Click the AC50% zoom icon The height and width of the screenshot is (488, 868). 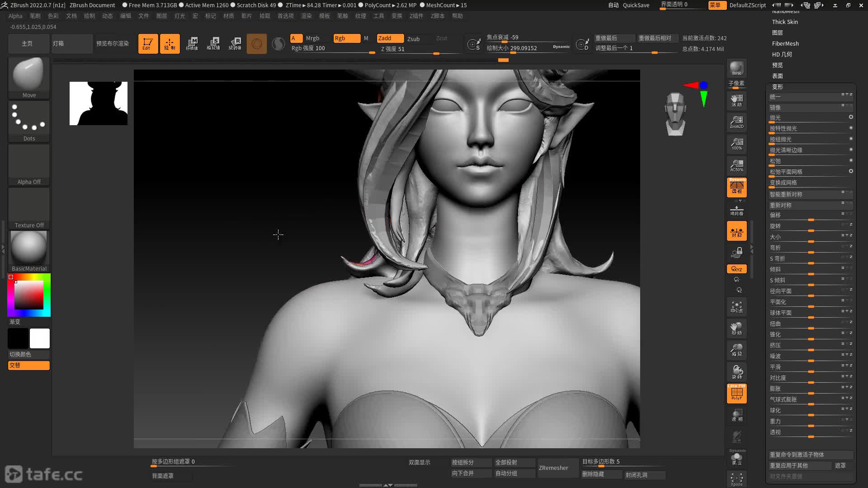tap(736, 165)
